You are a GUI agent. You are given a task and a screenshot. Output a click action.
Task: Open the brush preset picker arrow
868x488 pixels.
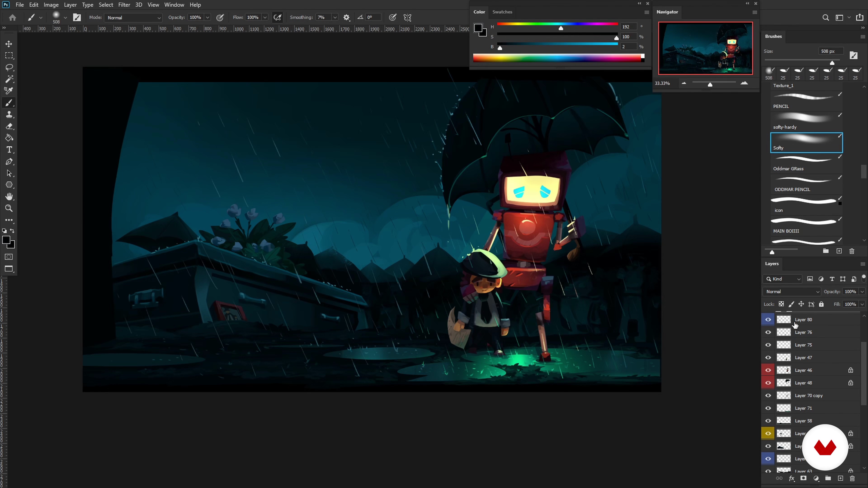click(65, 18)
